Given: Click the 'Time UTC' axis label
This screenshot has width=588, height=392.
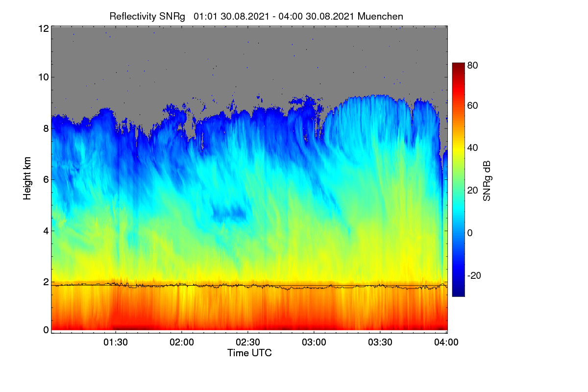Looking at the screenshot, I should [249, 353].
